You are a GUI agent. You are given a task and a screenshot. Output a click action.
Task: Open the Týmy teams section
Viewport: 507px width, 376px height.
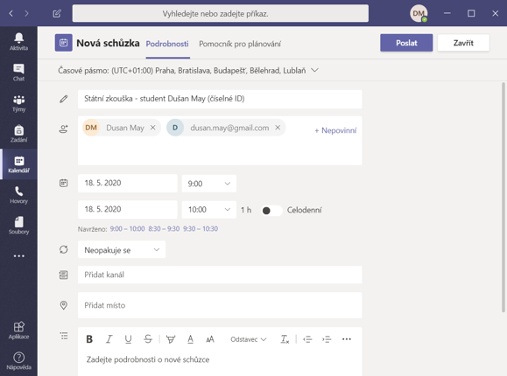click(x=19, y=103)
